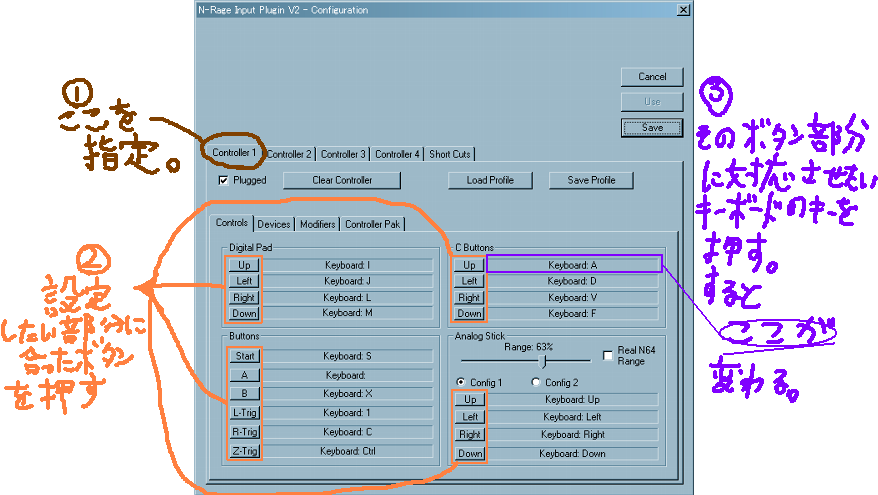Click the 'Keyboard: Left' analog field

[x=573, y=417]
